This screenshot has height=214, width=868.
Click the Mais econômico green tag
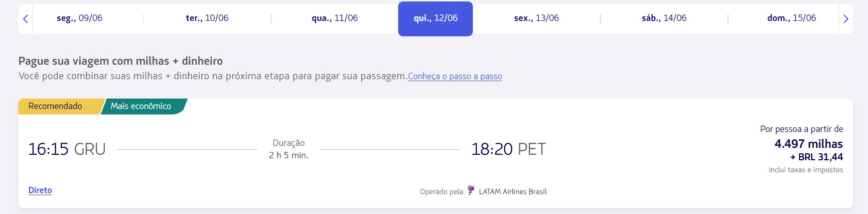pyautogui.click(x=141, y=106)
